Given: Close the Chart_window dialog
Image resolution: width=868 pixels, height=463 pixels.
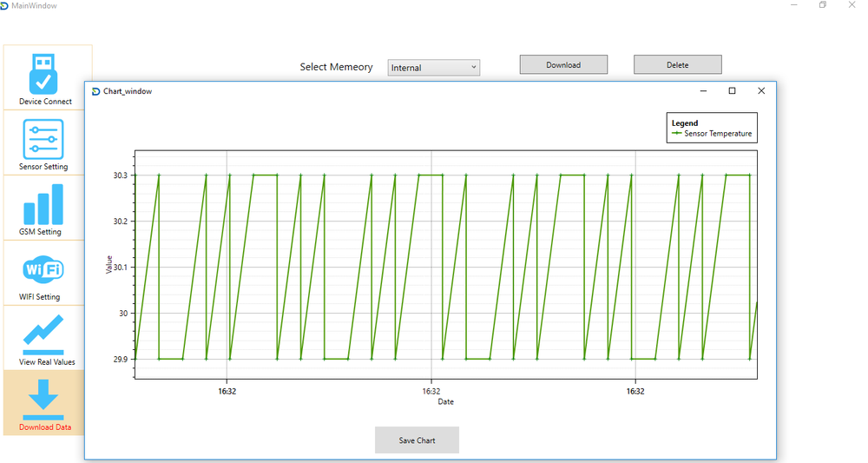Looking at the screenshot, I should (761, 91).
